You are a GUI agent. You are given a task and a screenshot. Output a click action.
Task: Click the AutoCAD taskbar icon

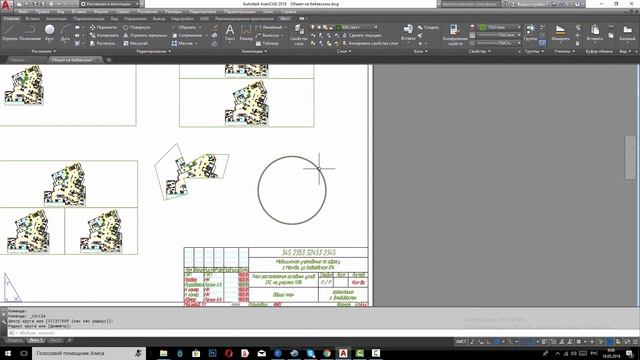pos(343,353)
